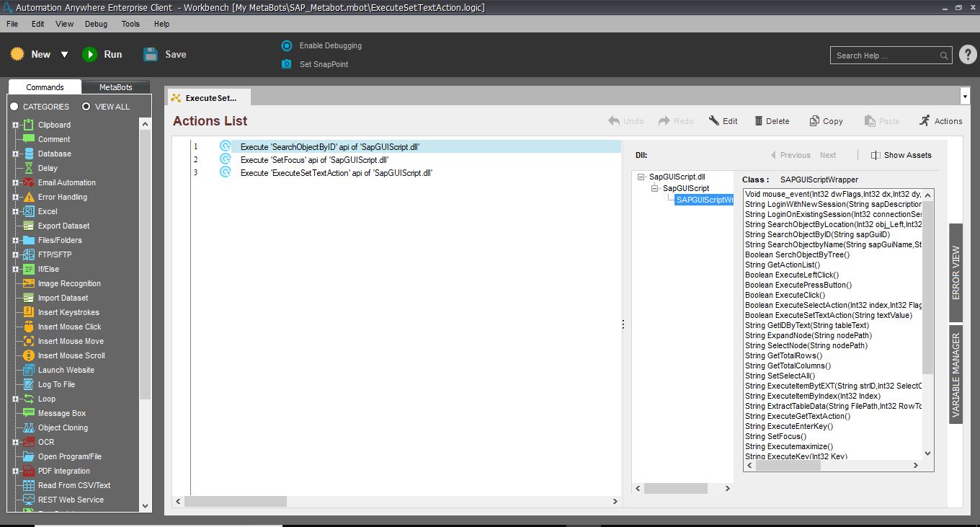This screenshot has height=527, width=980.
Task: Click the Actions button
Action: pos(940,121)
